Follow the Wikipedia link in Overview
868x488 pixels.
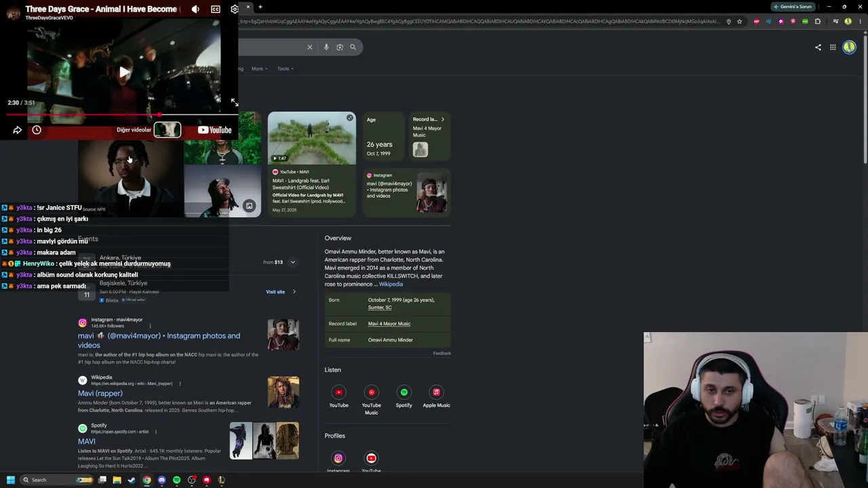click(x=391, y=284)
